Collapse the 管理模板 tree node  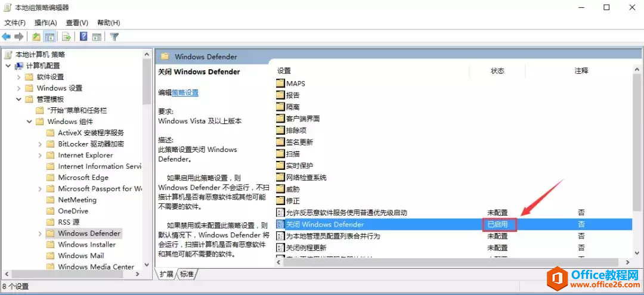click(19, 99)
